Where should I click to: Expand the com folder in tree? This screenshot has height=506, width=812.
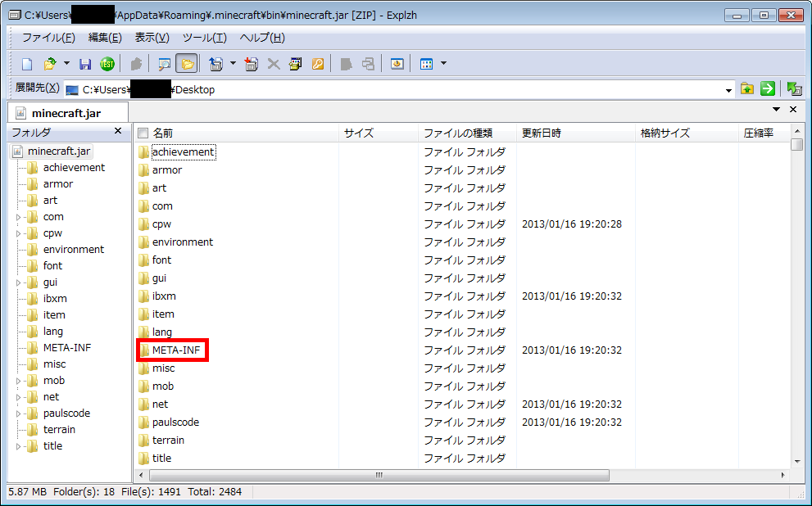[19, 217]
